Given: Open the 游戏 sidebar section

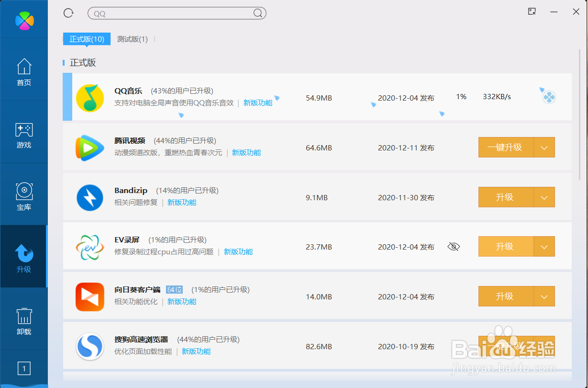Looking at the screenshot, I should [24, 134].
